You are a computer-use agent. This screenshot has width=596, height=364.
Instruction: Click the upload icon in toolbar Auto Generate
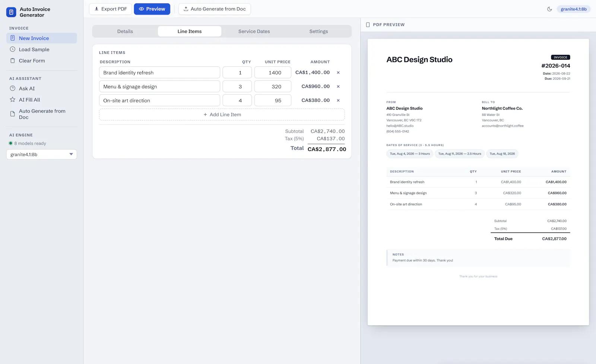[186, 9]
